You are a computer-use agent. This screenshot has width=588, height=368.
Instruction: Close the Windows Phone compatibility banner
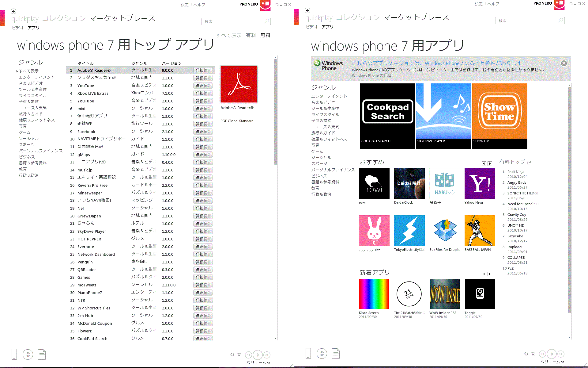564,63
